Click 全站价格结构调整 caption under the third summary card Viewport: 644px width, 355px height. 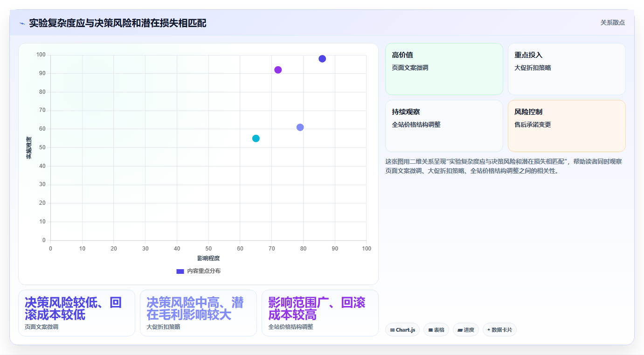[291, 327]
